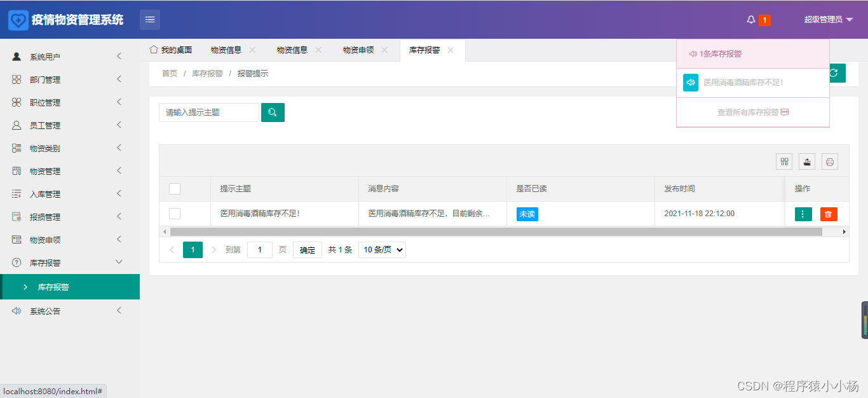The width and height of the screenshot is (868, 398).
Task: Check the checkbox for 医用消毒酒精库存不足 row
Action: tap(175, 214)
